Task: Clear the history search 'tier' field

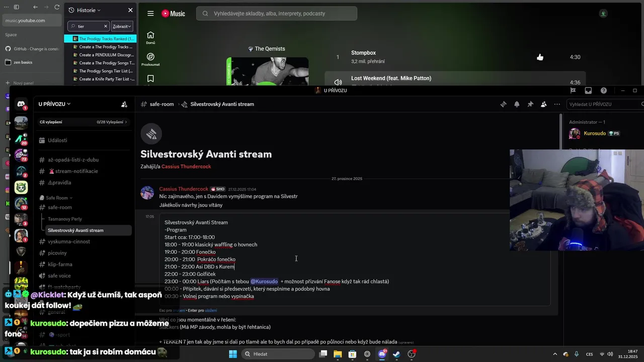Action: click(x=106, y=26)
